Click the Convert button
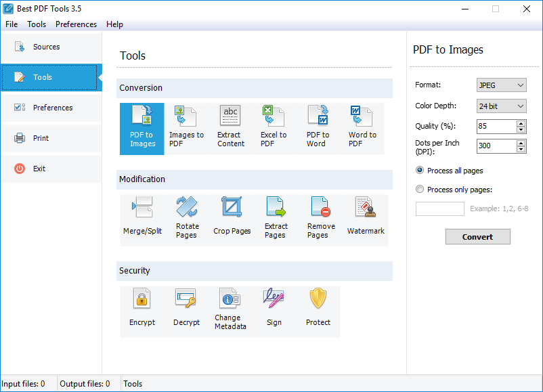 (477, 236)
